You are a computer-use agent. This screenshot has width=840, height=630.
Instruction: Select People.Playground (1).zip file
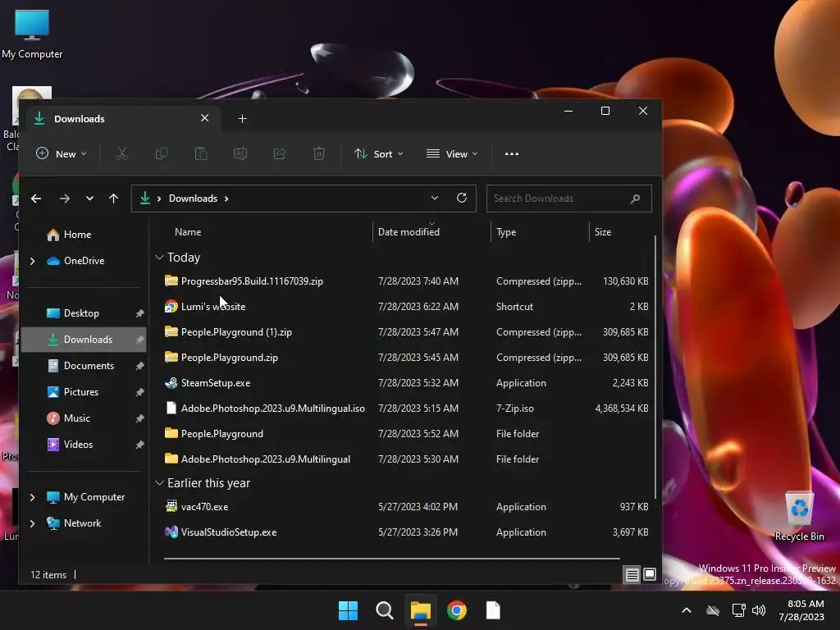(x=406, y=331)
